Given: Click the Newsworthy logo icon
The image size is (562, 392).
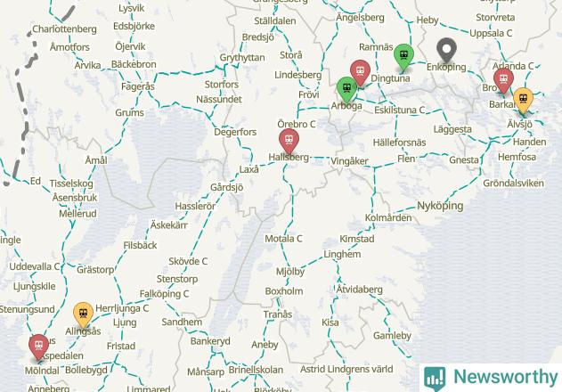Looking at the screenshot, I should 435,378.
